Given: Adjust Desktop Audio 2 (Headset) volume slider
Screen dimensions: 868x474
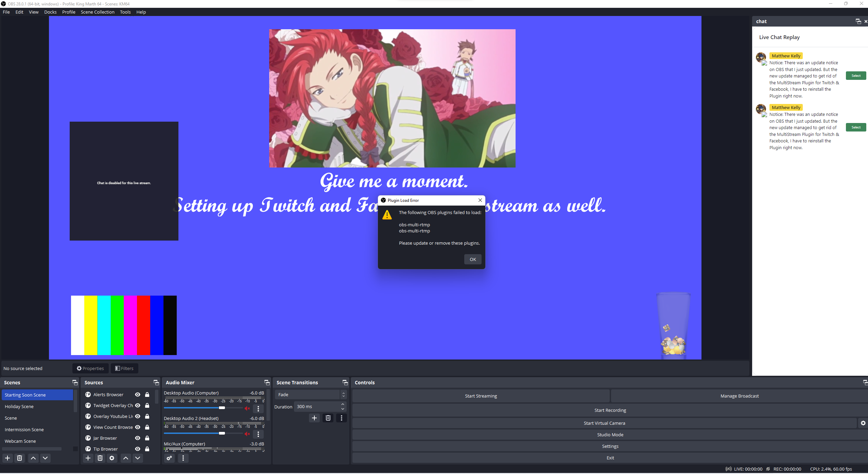Looking at the screenshot, I should (x=203, y=433).
